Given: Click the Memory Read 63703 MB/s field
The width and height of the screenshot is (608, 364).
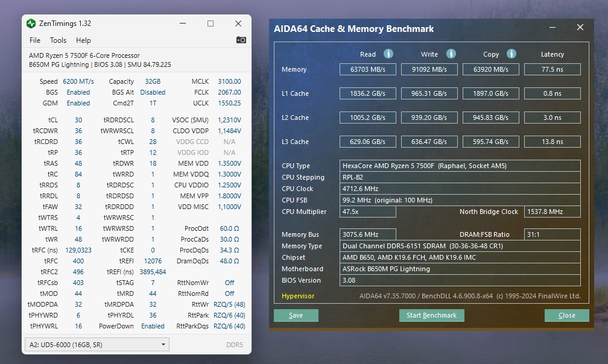Looking at the screenshot, I should coord(367,69).
